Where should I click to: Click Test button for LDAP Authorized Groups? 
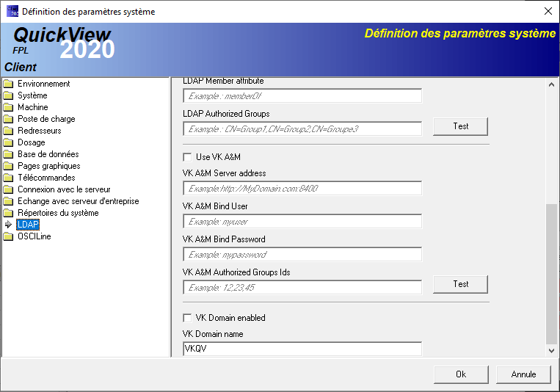460,126
